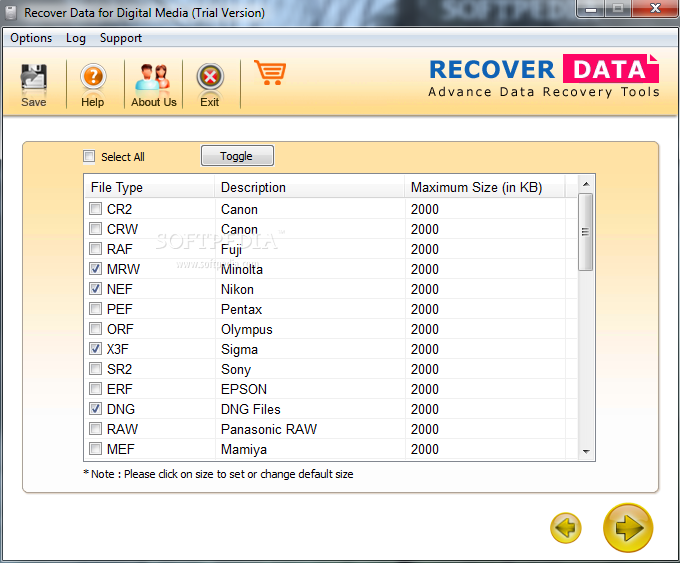Select the Minolta description cell
Viewport: 680px width, 563px height.
point(242,269)
